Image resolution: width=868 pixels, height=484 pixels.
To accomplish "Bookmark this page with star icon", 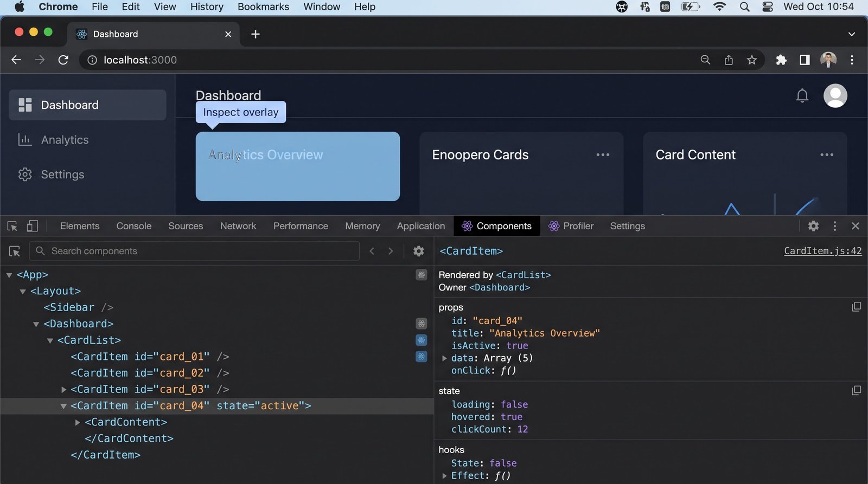I will 751,60.
